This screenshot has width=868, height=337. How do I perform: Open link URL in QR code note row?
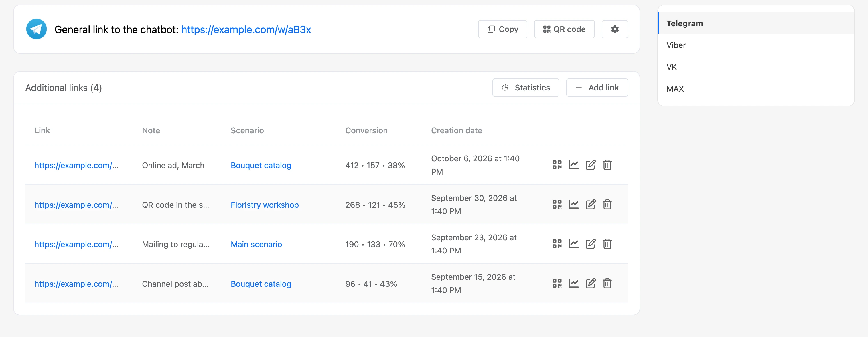pyautogui.click(x=76, y=205)
